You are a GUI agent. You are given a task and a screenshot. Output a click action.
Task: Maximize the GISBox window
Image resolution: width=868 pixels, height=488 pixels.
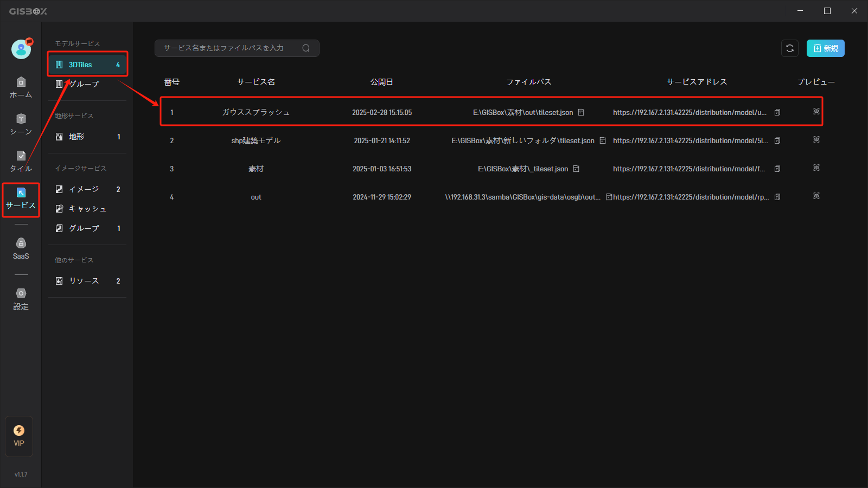[827, 11]
